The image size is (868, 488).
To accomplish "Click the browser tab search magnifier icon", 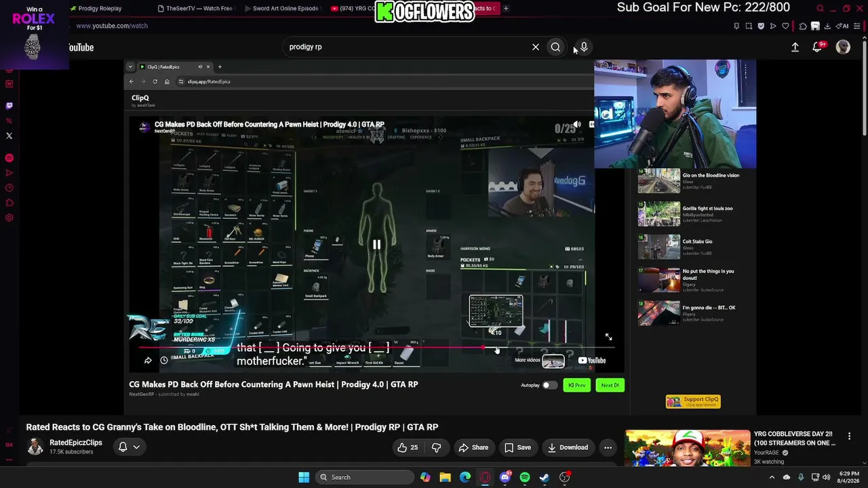I will 820,8.
